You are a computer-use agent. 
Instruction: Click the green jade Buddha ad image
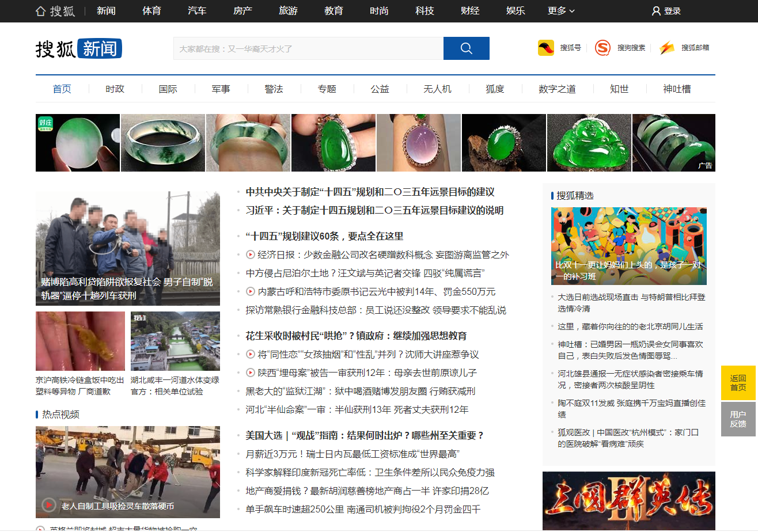click(589, 143)
